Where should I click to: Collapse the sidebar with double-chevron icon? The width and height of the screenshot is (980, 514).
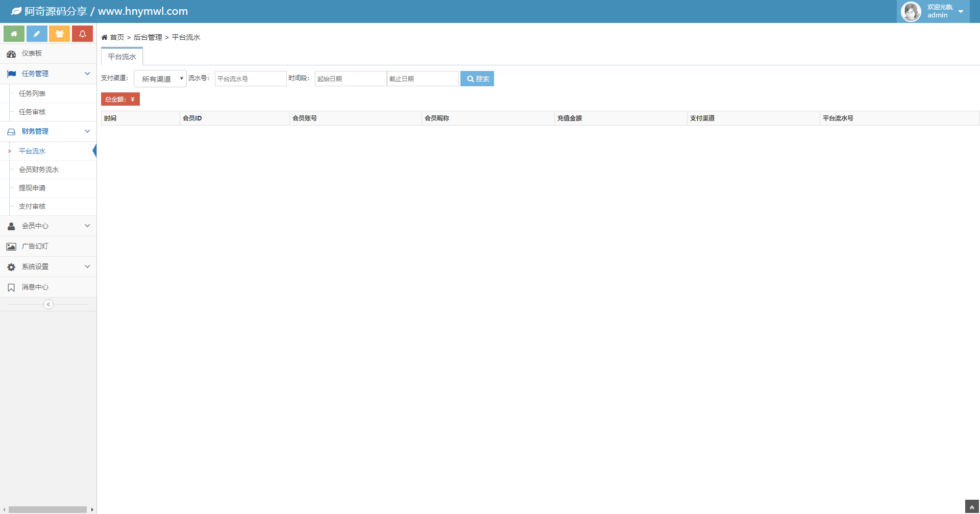[48, 304]
